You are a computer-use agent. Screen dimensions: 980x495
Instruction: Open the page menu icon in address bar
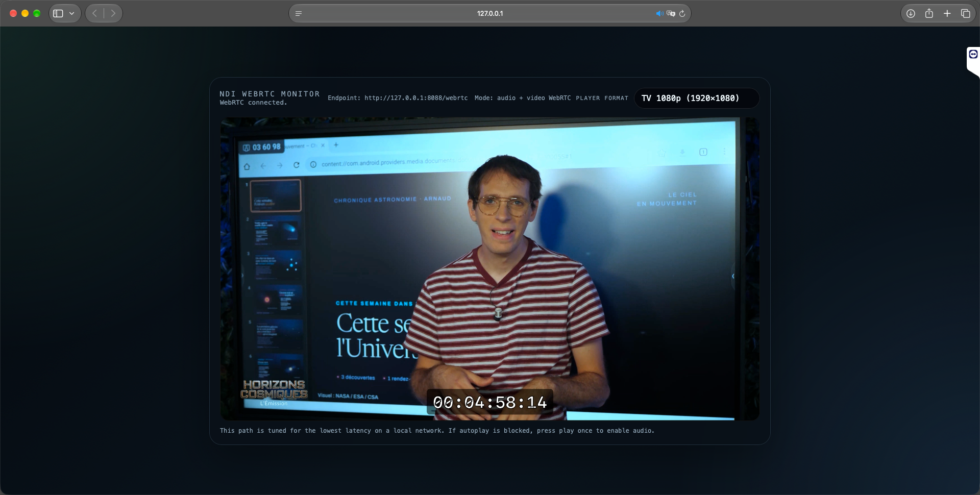coord(299,13)
